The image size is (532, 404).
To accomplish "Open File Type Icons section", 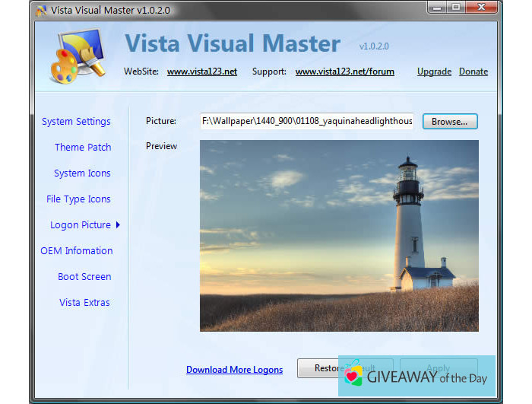I will point(78,199).
